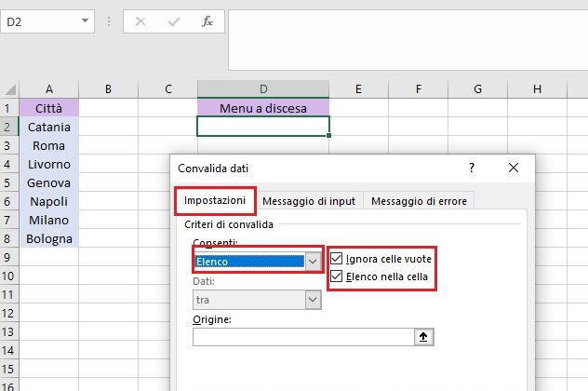Viewport: 588px width, 391px height.
Task: Select row 2 header
Action: coord(9,127)
